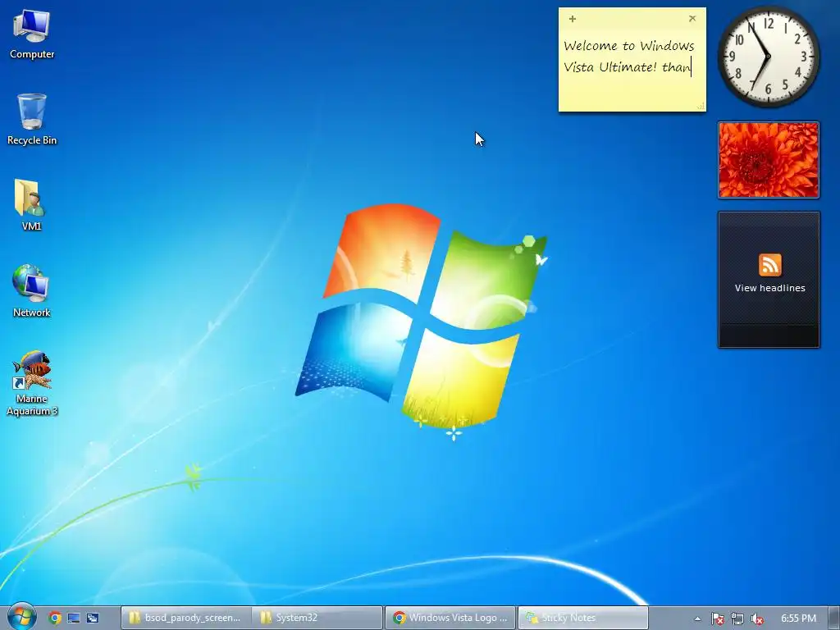Click the View headlines link
This screenshot has height=630, width=840.
(769, 288)
